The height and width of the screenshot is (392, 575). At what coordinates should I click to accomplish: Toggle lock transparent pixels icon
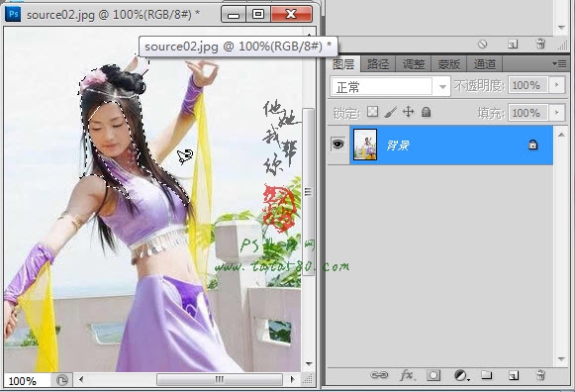tap(372, 112)
